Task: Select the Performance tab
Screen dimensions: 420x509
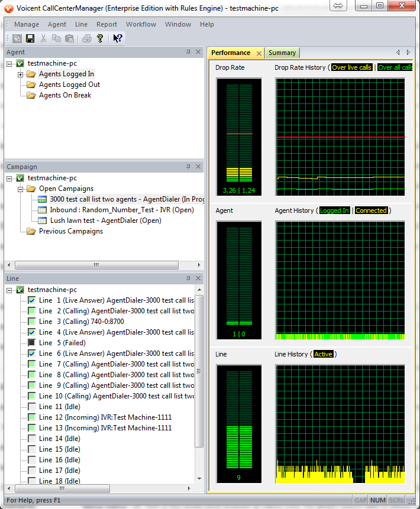Action: [231, 53]
